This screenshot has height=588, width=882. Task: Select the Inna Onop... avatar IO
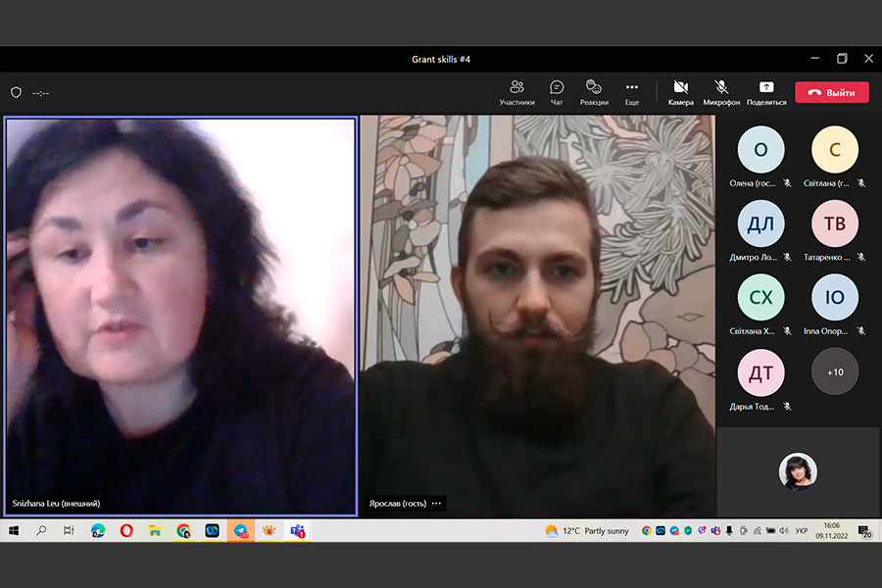(834, 297)
